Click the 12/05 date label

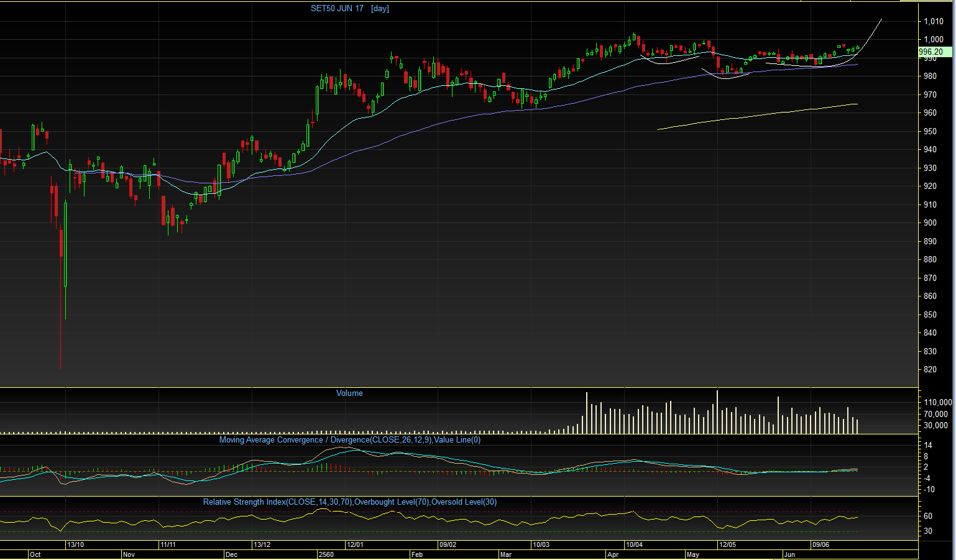(728, 544)
